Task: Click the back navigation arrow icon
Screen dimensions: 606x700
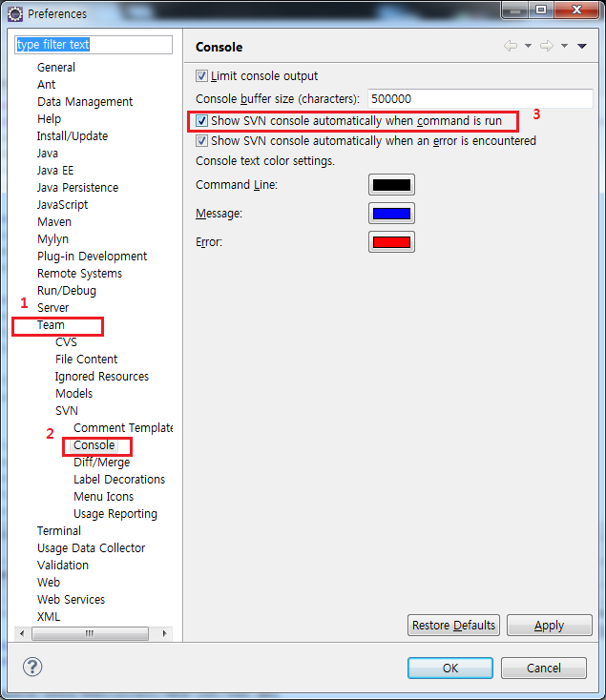Action: [511, 46]
